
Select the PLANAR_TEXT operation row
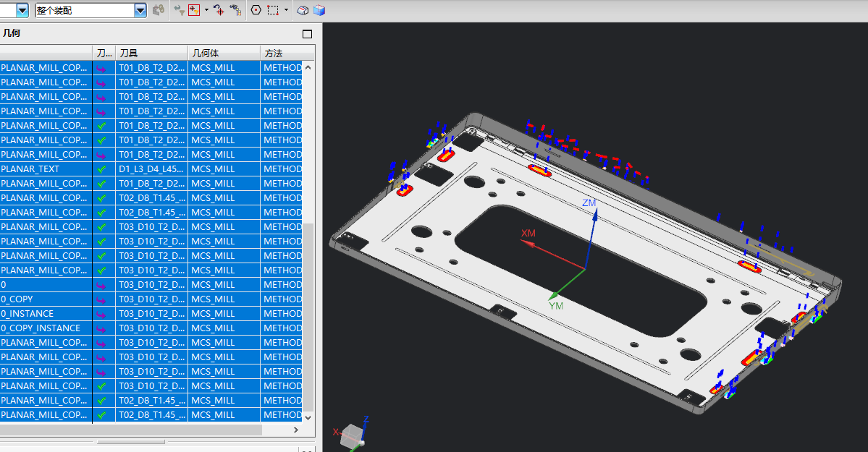coord(151,169)
